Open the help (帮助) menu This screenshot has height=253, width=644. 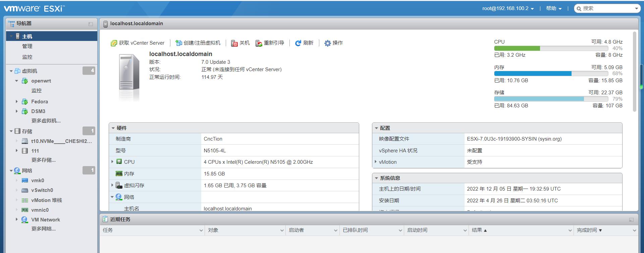tap(554, 8)
